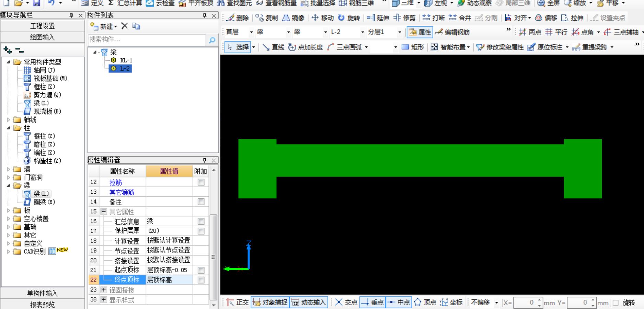The image size is (644, 309).
Task: Open the 分层1 layer dropdown
Action: tap(400, 32)
